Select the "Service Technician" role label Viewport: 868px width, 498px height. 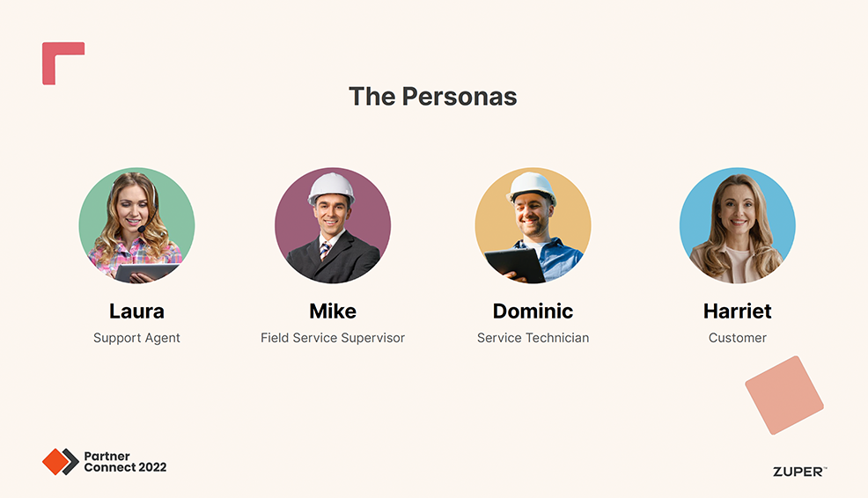click(533, 338)
